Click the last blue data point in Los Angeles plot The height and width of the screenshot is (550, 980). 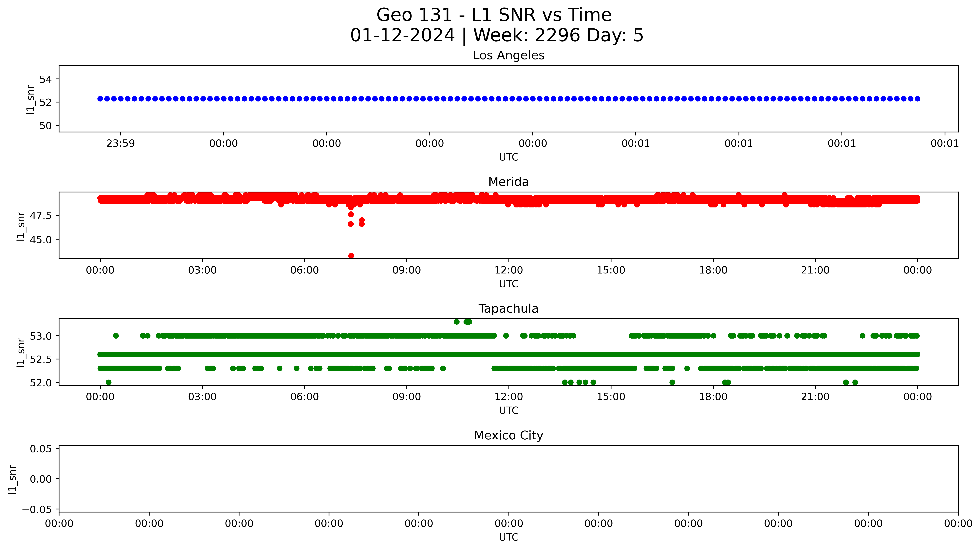point(918,99)
